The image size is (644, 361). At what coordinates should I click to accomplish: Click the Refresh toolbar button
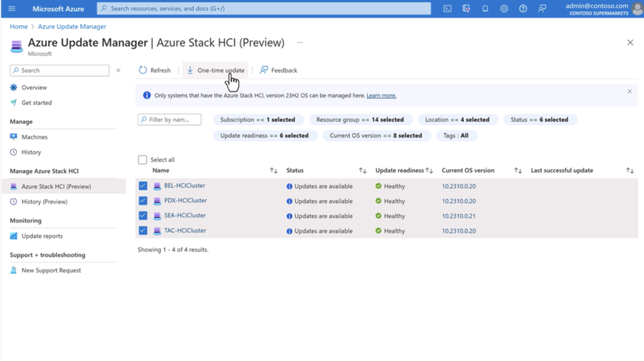tap(155, 70)
